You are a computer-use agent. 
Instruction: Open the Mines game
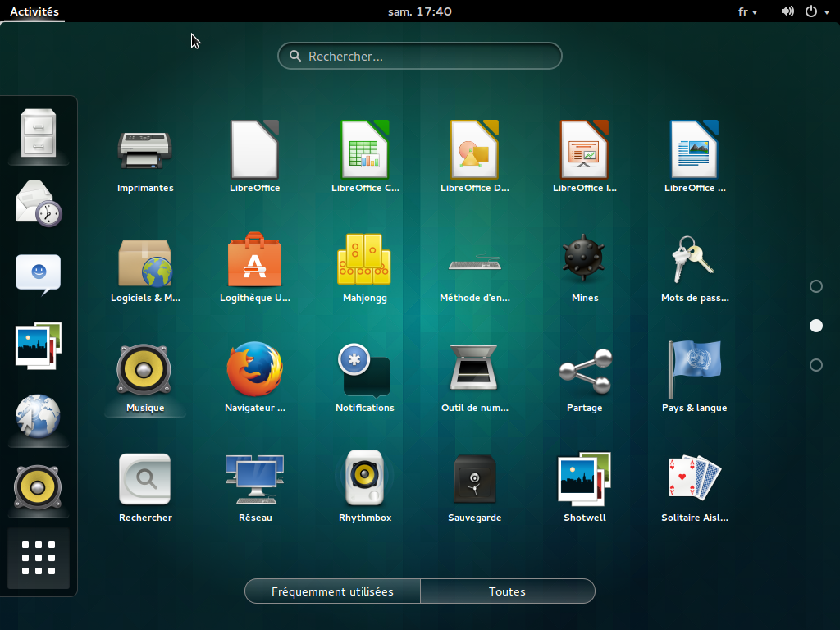pyautogui.click(x=584, y=260)
